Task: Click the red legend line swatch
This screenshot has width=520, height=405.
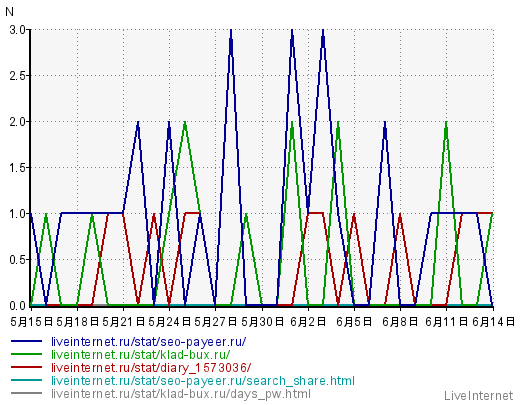Action: [26, 367]
